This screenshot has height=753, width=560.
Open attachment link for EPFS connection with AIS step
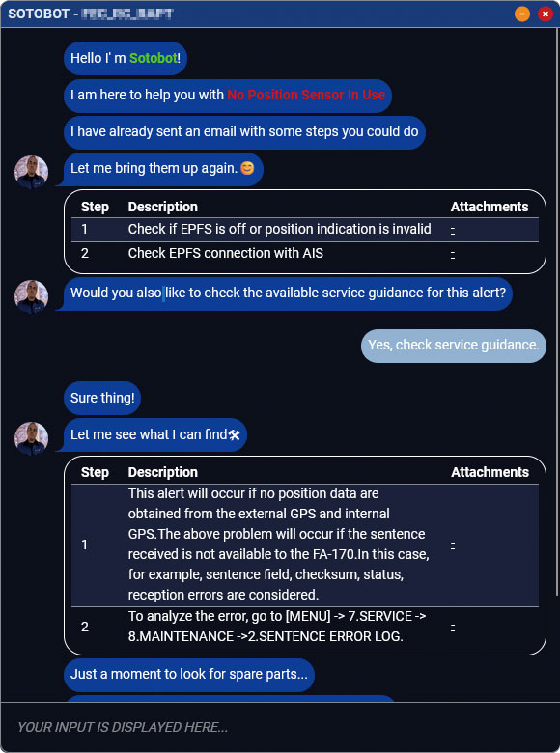coord(453,254)
